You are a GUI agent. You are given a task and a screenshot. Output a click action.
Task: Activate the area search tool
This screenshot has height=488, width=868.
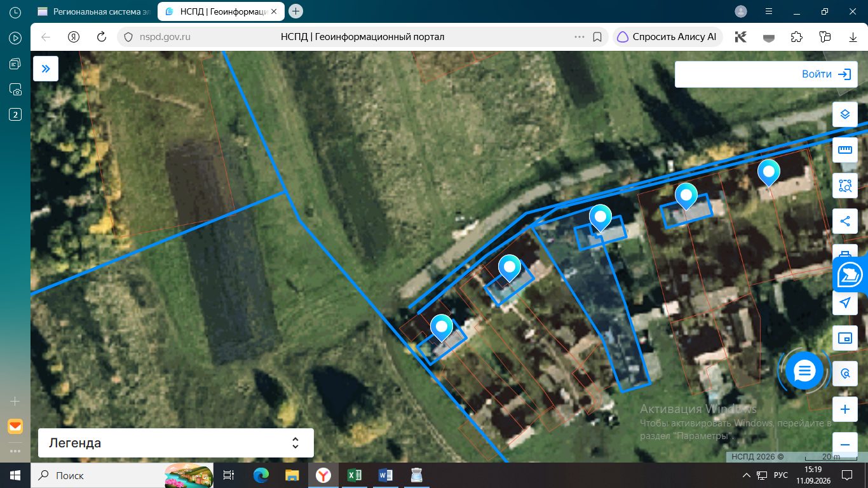844,186
